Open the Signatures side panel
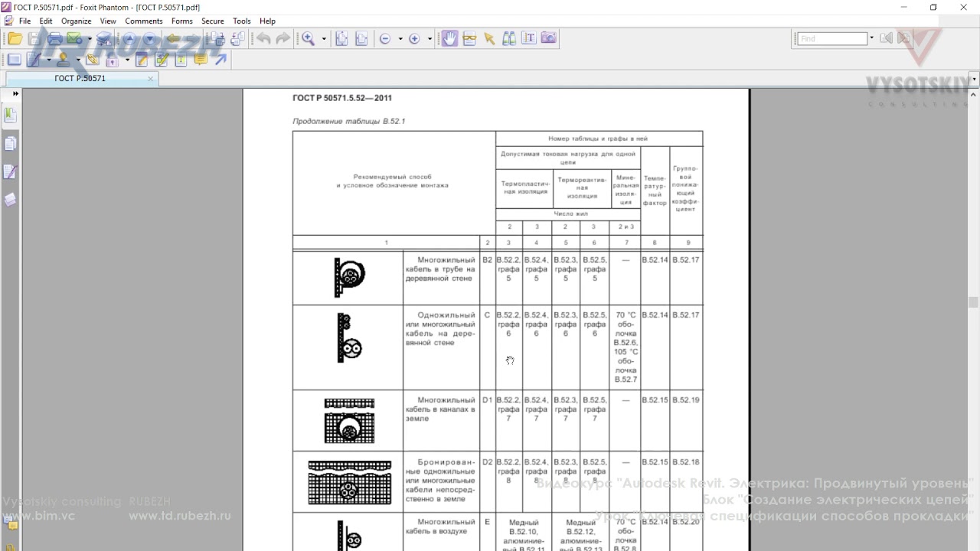The image size is (980, 551). 10,171
